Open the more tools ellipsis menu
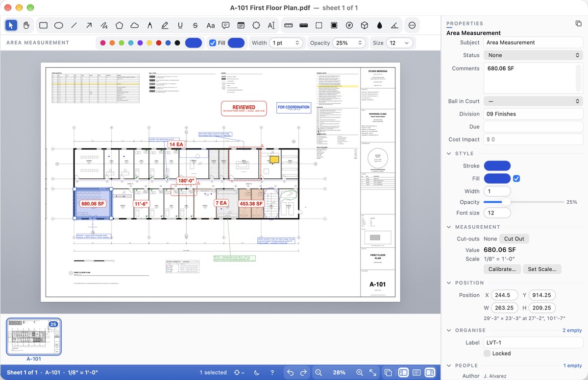Screen dimensions: 588x380 coord(412,25)
